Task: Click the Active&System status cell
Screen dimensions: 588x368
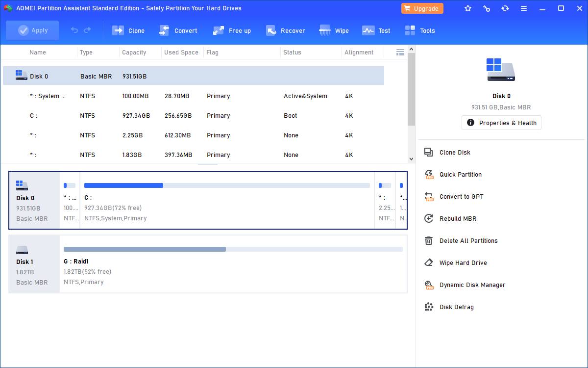Action: coord(305,96)
